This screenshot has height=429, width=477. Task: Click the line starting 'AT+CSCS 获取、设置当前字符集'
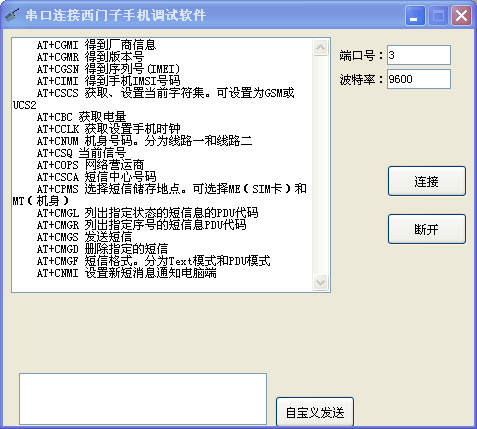pos(165,93)
